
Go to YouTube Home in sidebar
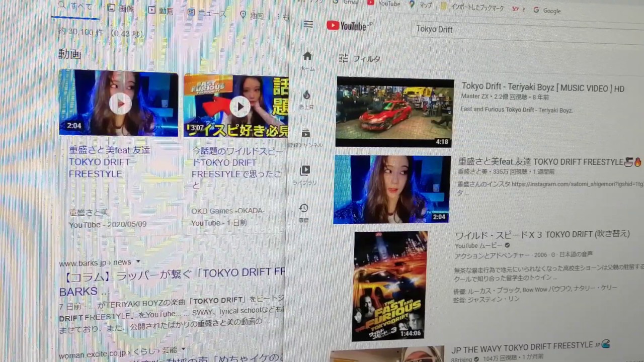(307, 56)
